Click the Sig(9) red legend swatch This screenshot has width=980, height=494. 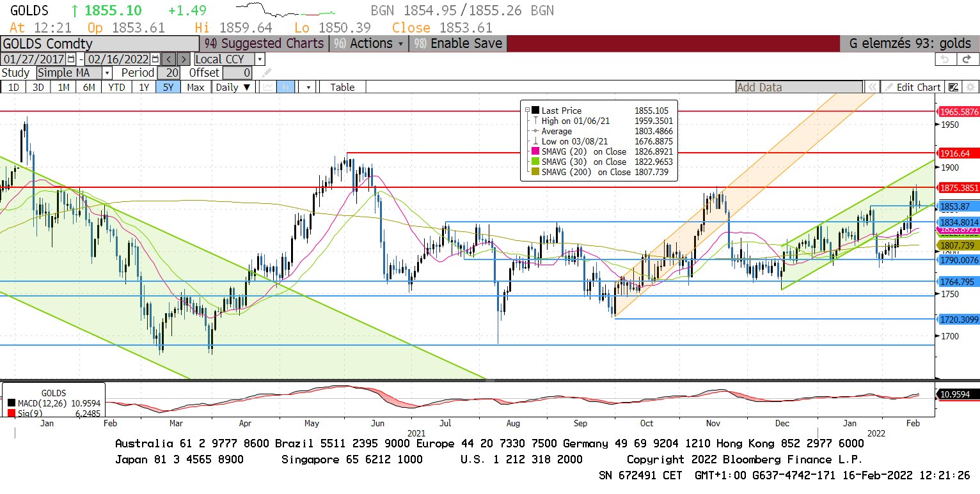click(13, 413)
